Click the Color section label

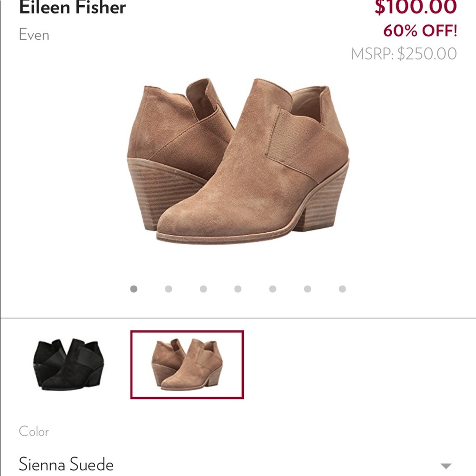(34, 432)
